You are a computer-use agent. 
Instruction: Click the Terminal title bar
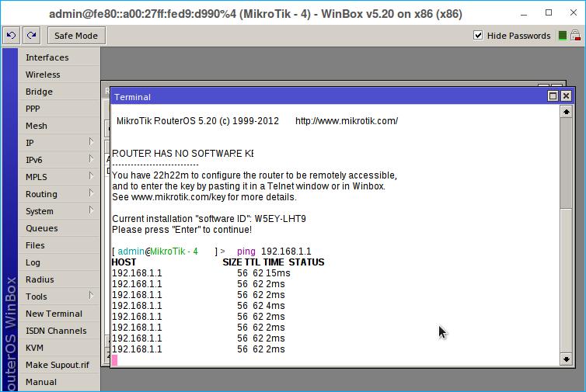pyautogui.click(x=329, y=97)
